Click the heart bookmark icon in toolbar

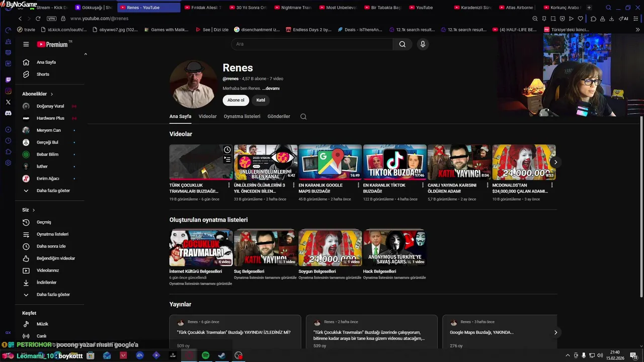click(580, 19)
